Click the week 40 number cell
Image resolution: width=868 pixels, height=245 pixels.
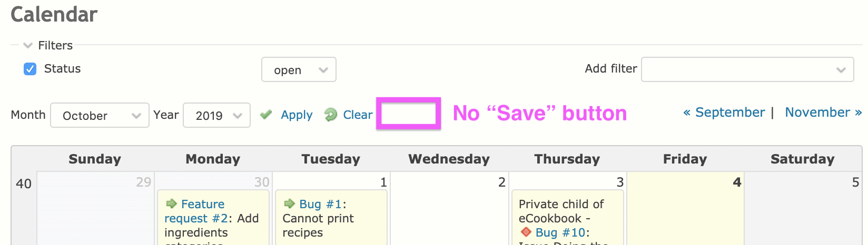[24, 184]
